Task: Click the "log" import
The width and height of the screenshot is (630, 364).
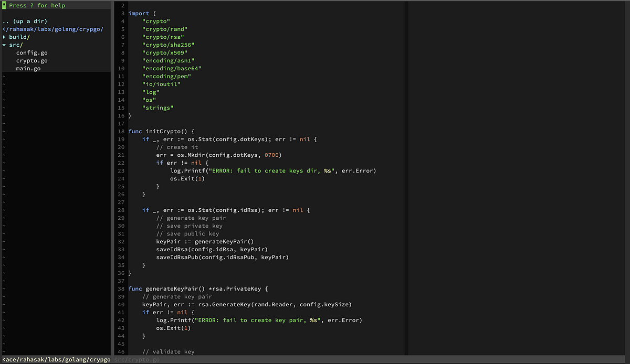Action: tap(151, 92)
